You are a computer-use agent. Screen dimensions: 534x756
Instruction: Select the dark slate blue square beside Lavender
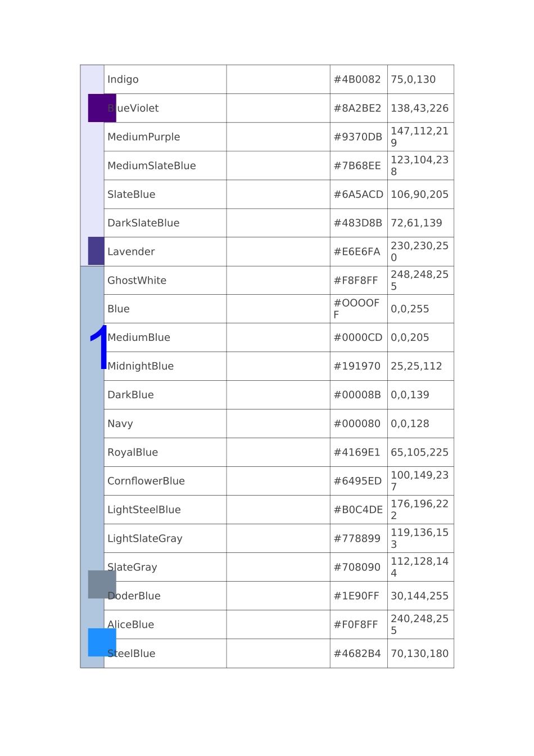point(96,251)
